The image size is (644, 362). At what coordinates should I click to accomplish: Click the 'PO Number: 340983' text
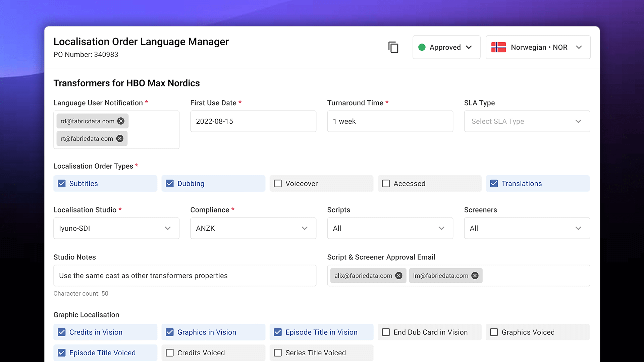click(x=86, y=55)
